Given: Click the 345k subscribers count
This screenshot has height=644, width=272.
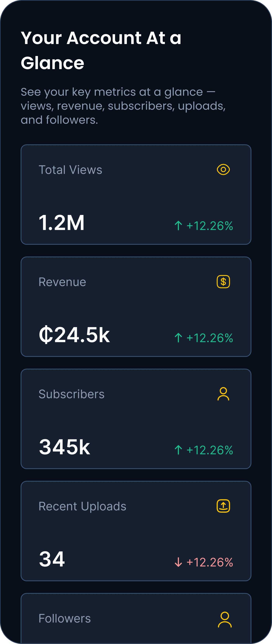Looking at the screenshot, I should coord(64,447).
